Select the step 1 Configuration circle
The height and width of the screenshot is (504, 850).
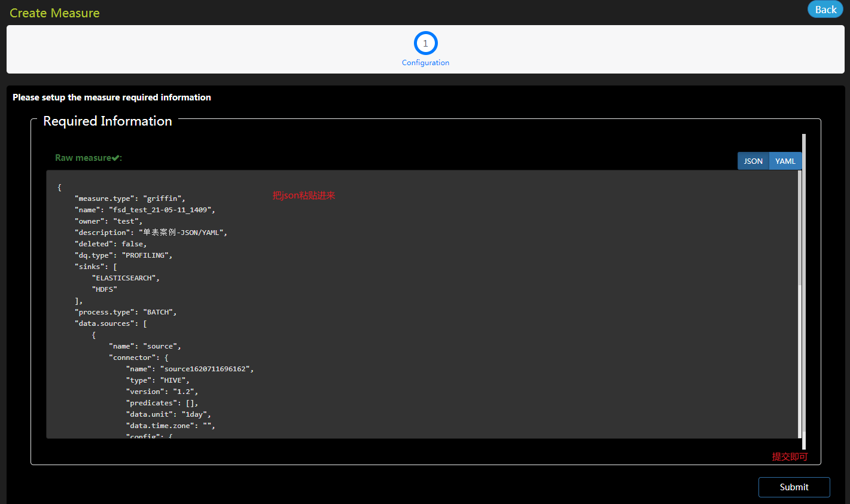point(426,44)
